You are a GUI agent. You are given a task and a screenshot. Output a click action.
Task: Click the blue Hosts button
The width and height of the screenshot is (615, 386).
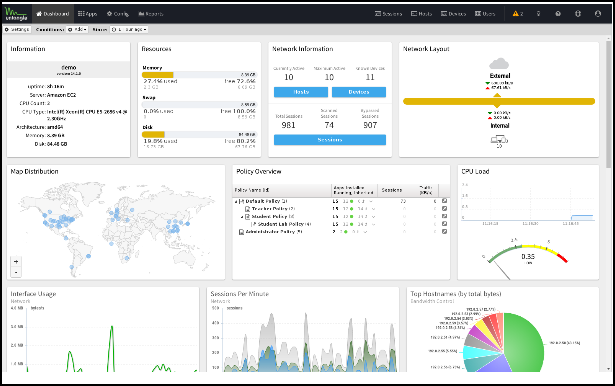pyautogui.click(x=301, y=92)
